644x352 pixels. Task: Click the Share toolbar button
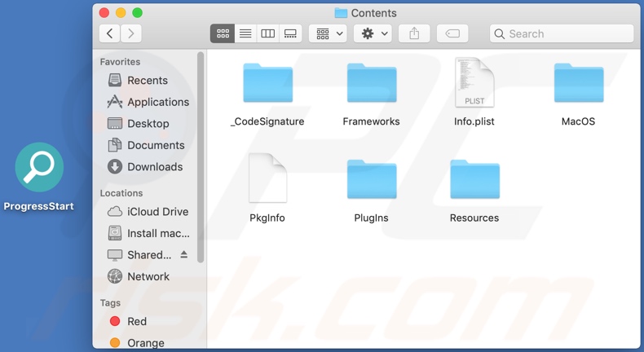pos(414,33)
